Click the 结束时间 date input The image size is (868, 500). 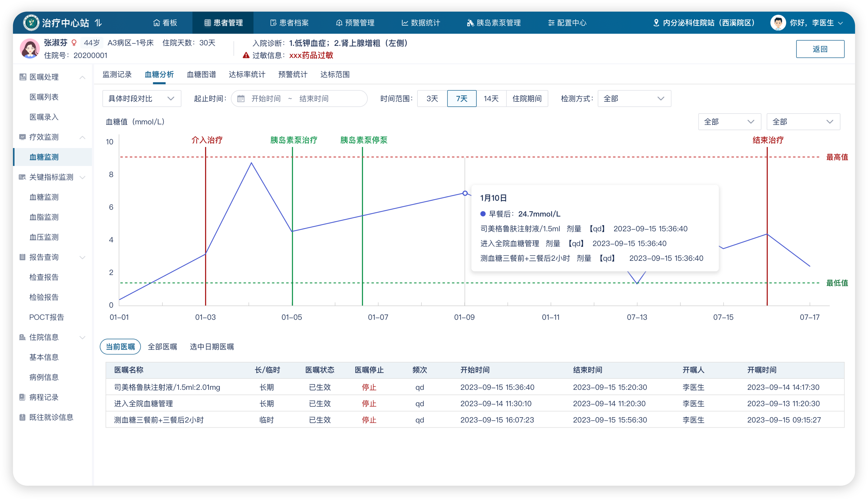coord(314,99)
